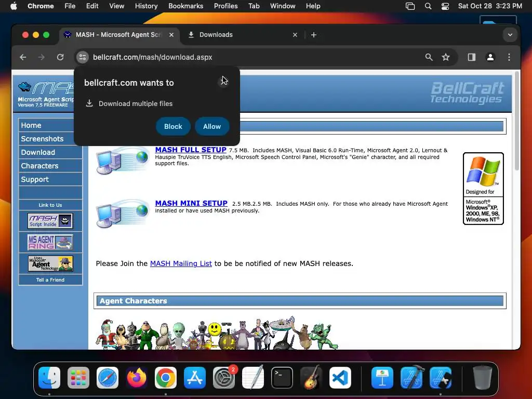This screenshot has width=532, height=399.
Task: Open Safari from the Dock
Action: (108, 378)
